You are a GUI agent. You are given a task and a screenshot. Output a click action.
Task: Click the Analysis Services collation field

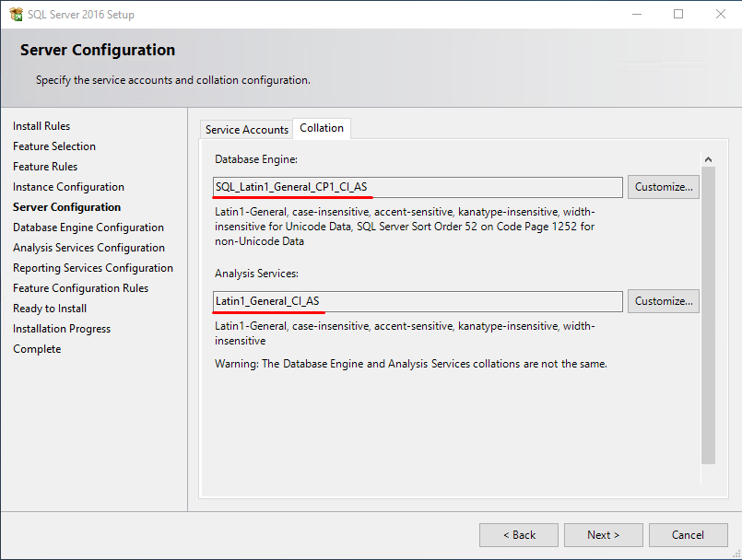(x=418, y=301)
